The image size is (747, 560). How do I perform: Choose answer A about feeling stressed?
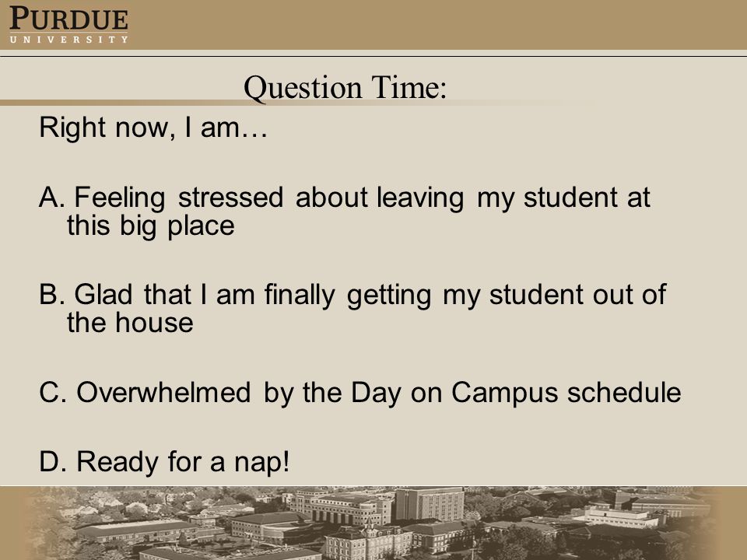pyautogui.click(x=345, y=211)
